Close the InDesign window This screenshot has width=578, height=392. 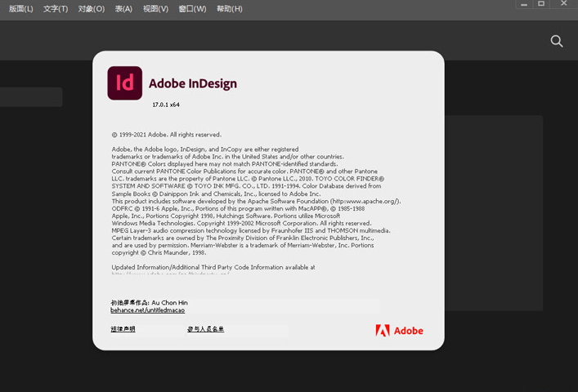(x=563, y=4)
